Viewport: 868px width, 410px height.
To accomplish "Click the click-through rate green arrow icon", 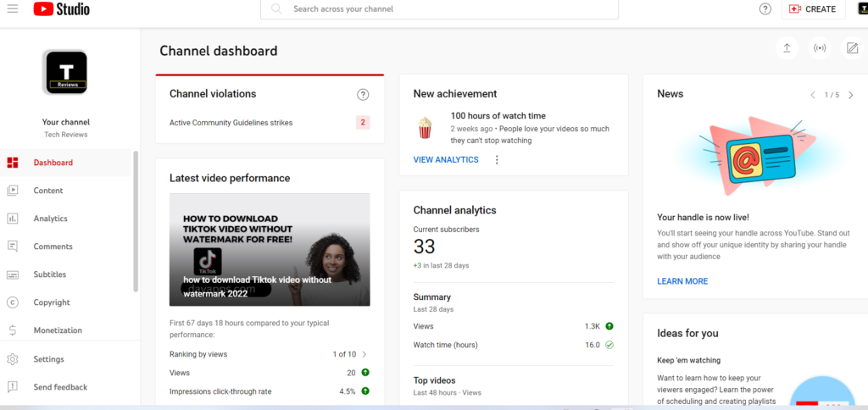I will (x=365, y=391).
